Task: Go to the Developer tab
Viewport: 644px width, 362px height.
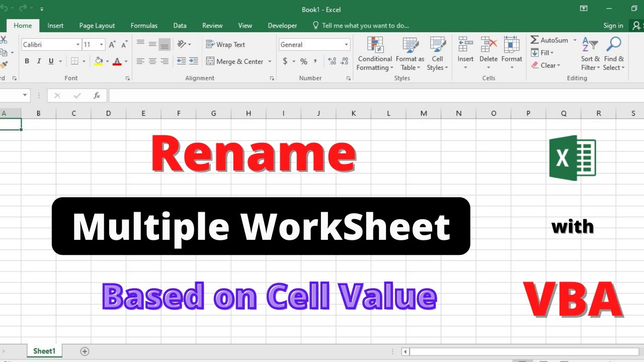Action: pos(282,26)
